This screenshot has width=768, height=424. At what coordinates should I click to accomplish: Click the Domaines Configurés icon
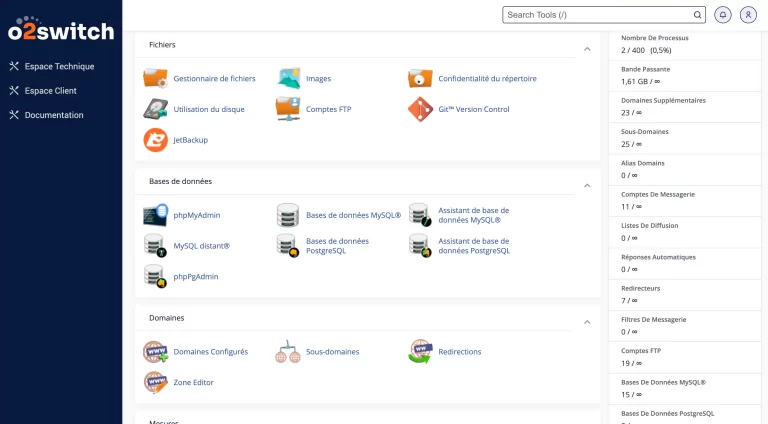point(155,352)
